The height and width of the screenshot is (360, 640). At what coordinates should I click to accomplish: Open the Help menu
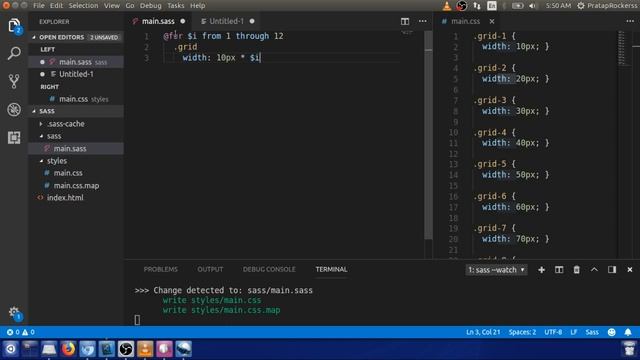point(198,6)
